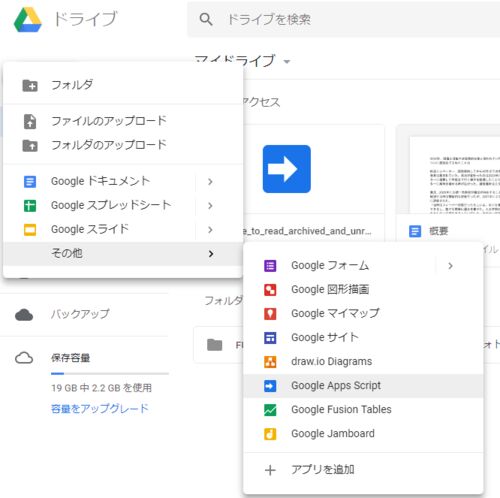Click the Google My Maps icon

tap(270, 314)
